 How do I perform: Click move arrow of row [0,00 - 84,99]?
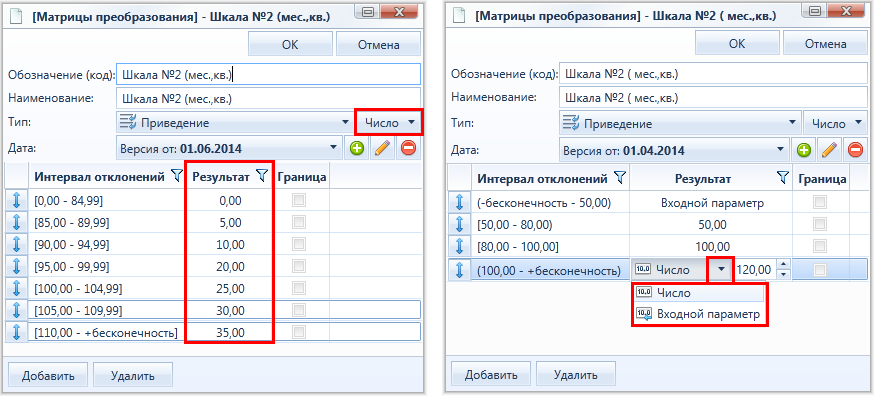[x=16, y=201]
